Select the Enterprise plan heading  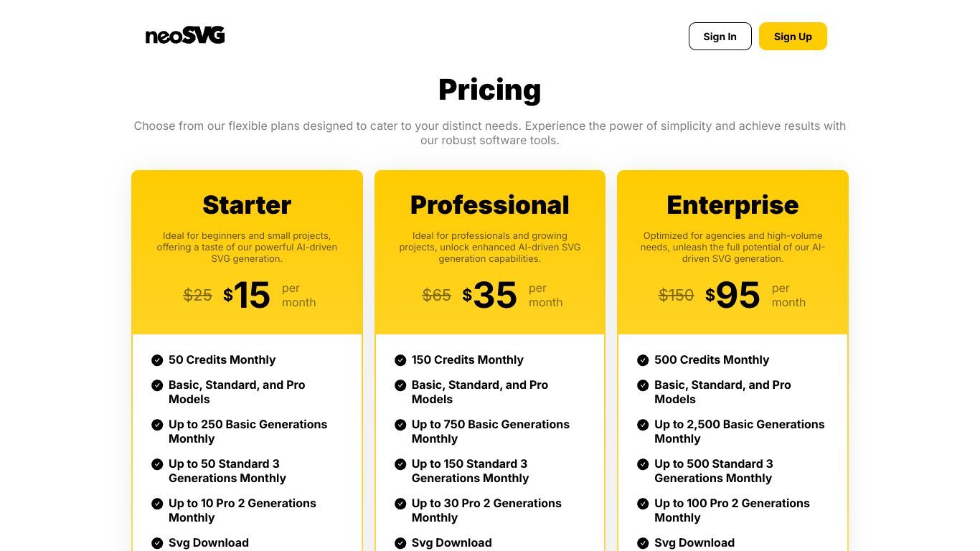[x=732, y=205]
